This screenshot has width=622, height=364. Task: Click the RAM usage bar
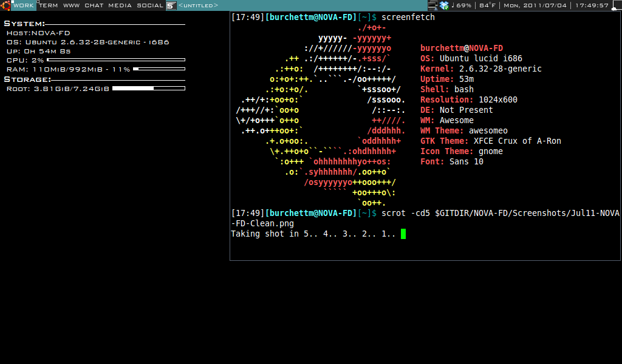tap(159, 69)
